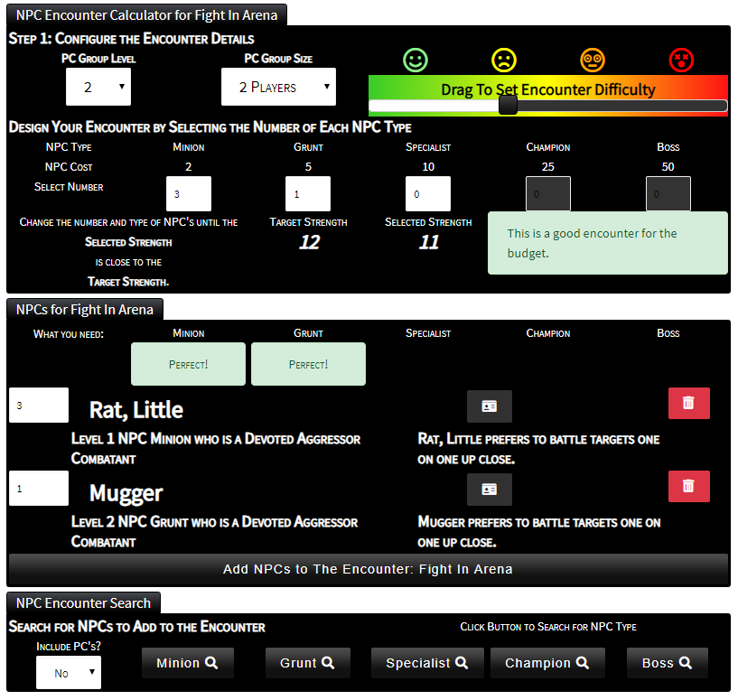738x700 pixels.
Task: Open Rat, Little NPC card icon
Action: [489, 406]
